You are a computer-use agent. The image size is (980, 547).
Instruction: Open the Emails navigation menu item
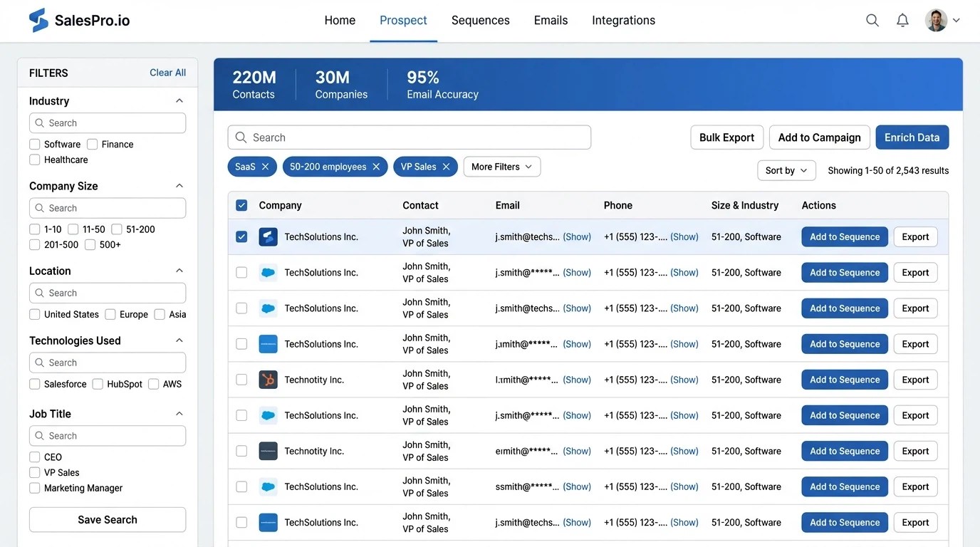(550, 20)
